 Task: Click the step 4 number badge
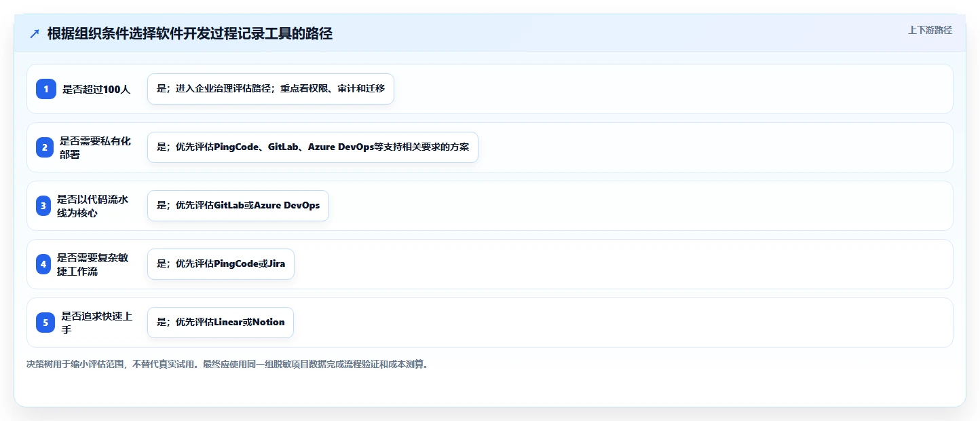[x=43, y=264]
